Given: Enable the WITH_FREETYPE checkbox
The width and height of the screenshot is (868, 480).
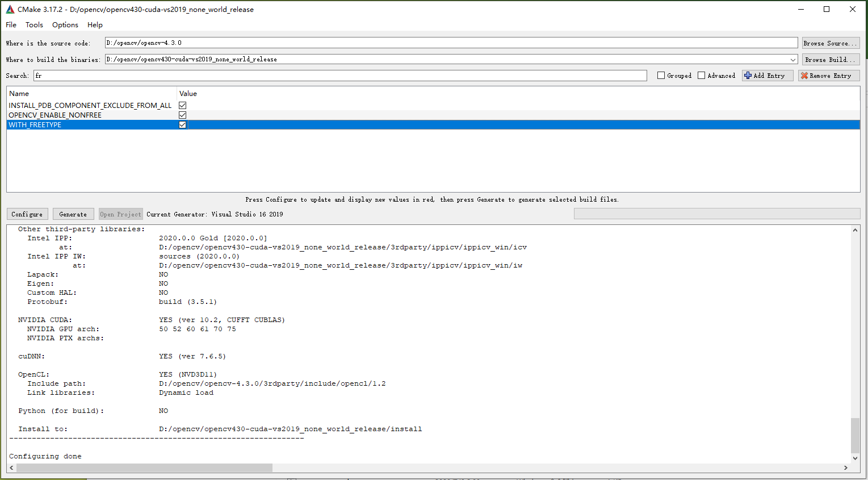Looking at the screenshot, I should [182, 124].
